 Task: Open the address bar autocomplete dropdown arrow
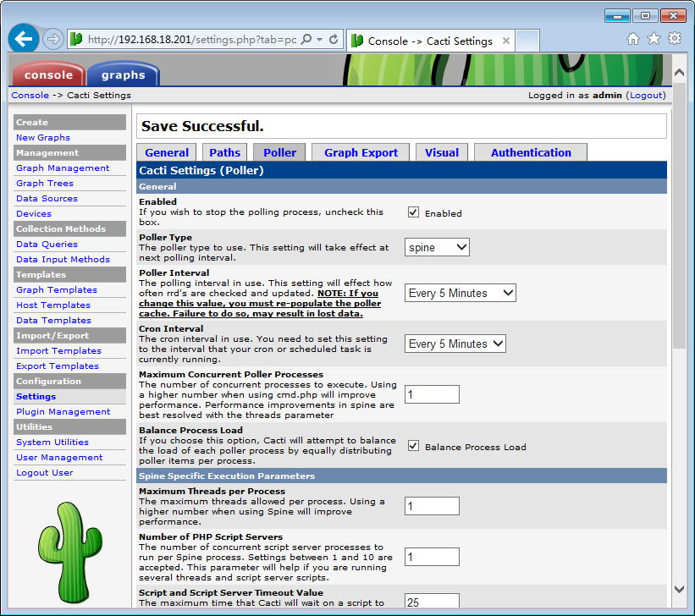(320, 40)
